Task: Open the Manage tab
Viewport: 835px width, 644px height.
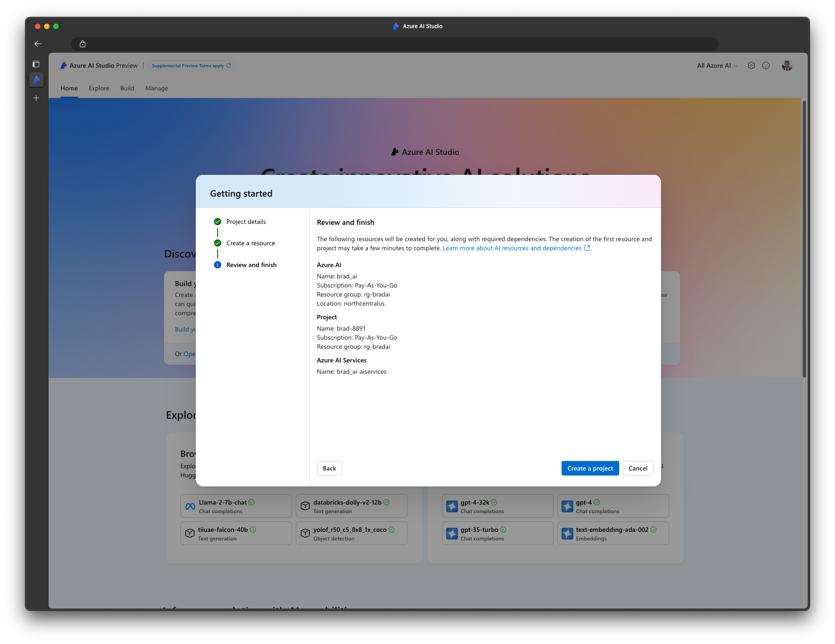Action: (157, 88)
